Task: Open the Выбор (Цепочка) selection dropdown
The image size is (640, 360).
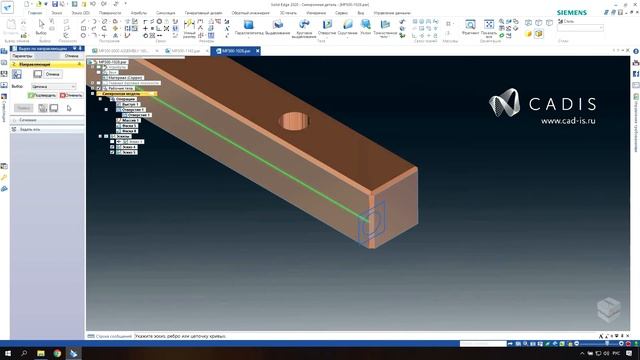Action: (54, 87)
